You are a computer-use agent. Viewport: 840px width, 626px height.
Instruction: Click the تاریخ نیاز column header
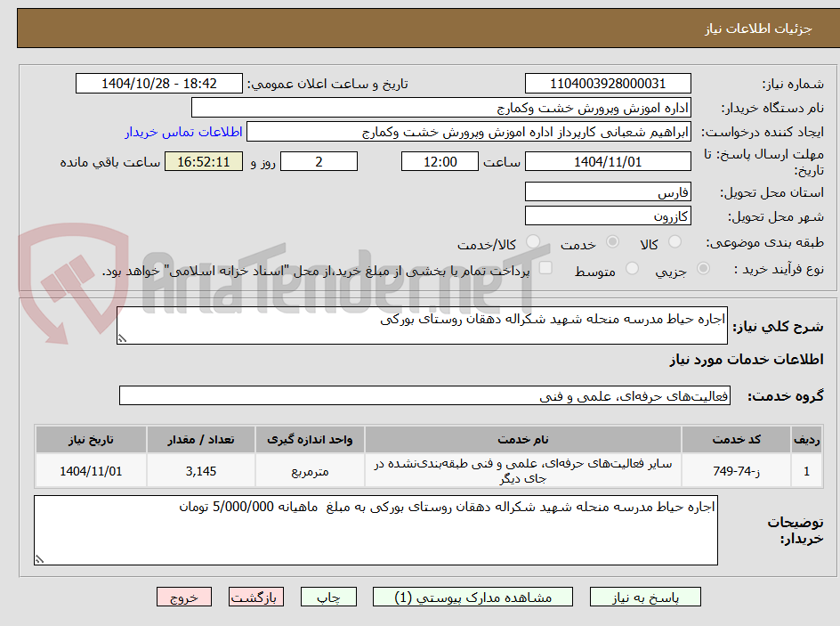point(91,440)
